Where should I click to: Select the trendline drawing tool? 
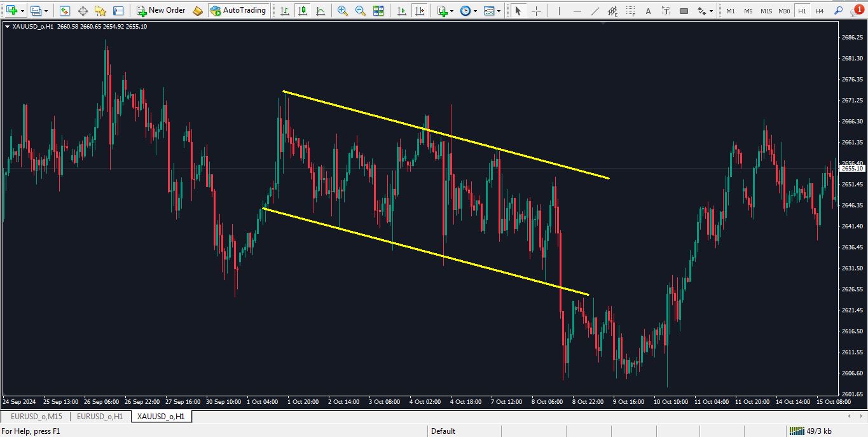[595, 11]
